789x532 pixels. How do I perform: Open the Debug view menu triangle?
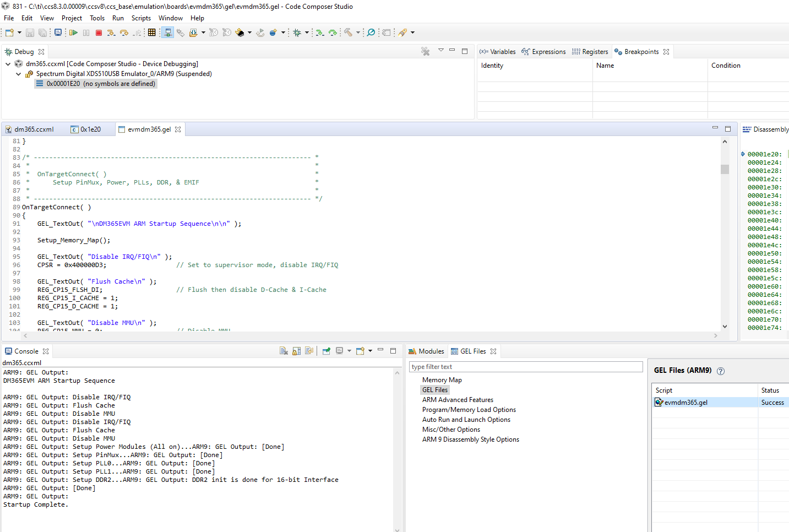(x=440, y=50)
